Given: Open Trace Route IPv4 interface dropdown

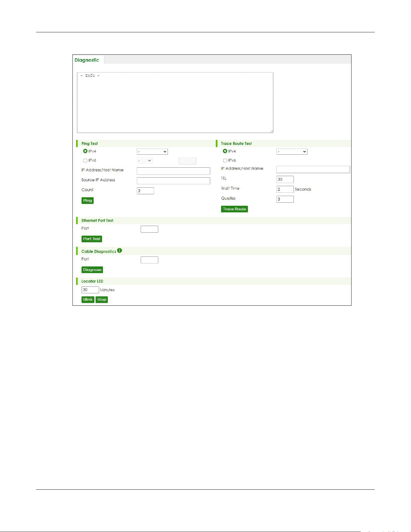Looking at the screenshot, I should [292, 152].
